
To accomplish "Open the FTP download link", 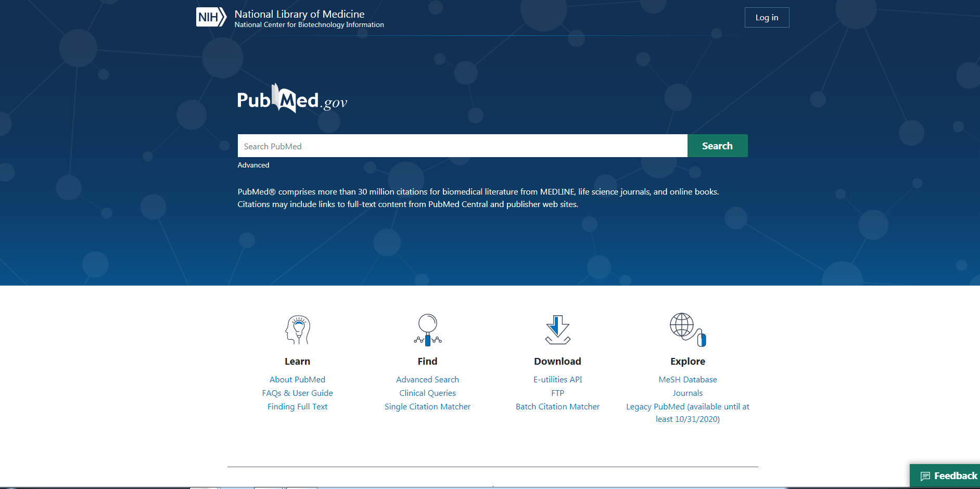I will 558,393.
